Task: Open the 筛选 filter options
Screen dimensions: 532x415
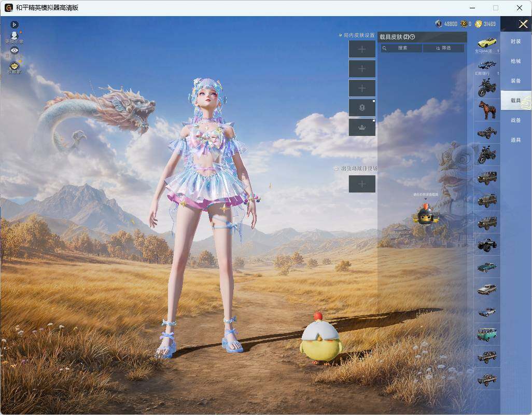Action: (443, 48)
